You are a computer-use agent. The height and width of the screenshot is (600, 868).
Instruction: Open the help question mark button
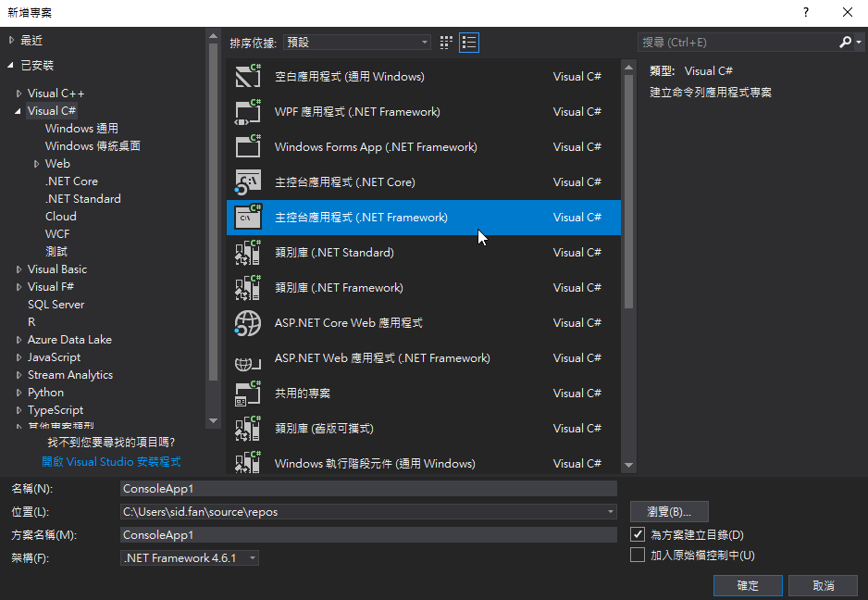pos(806,12)
